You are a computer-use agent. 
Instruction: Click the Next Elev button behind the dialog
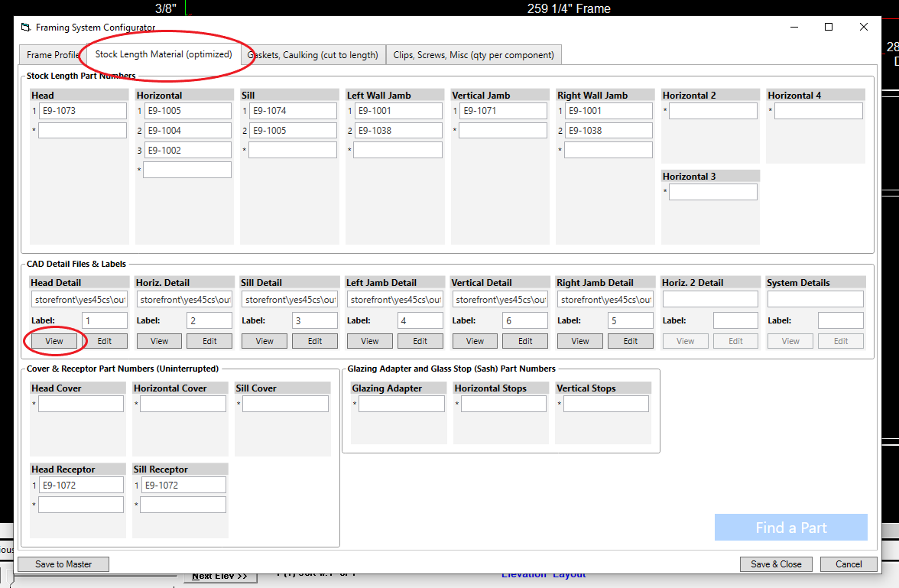[x=219, y=577]
